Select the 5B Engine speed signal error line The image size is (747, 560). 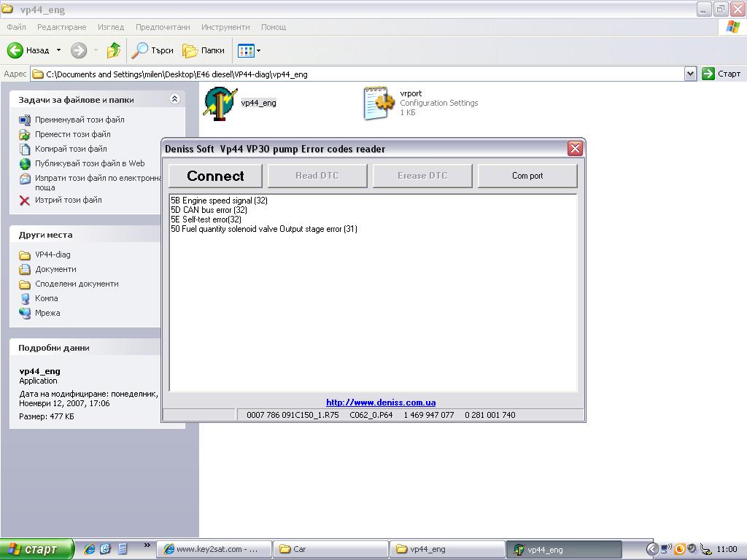click(x=219, y=201)
